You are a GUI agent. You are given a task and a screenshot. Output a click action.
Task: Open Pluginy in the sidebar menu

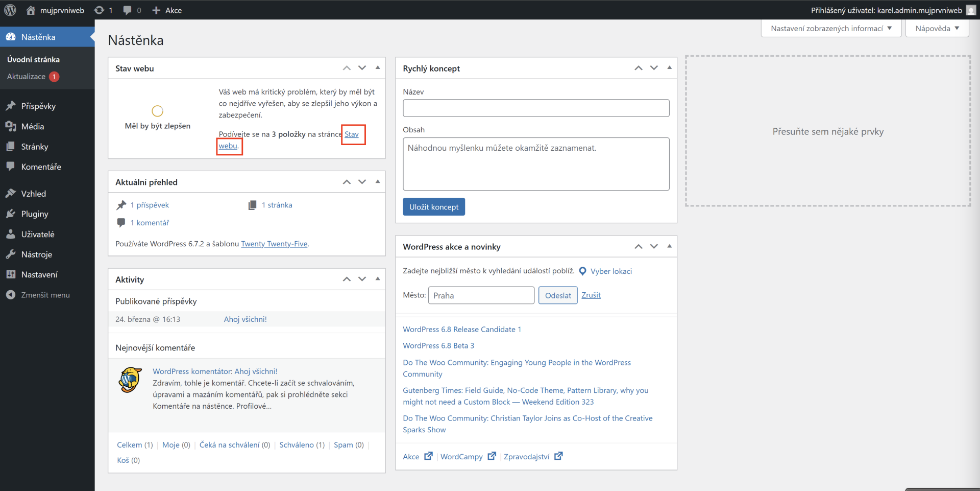pos(35,214)
